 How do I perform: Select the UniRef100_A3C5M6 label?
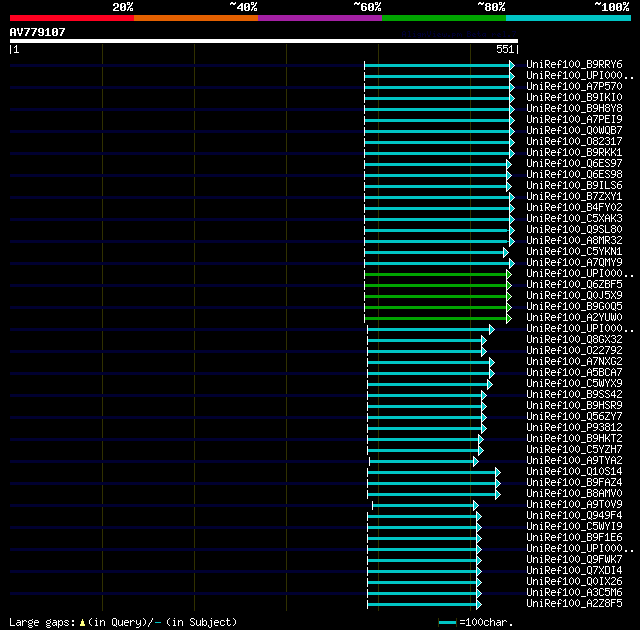(x=574, y=593)
